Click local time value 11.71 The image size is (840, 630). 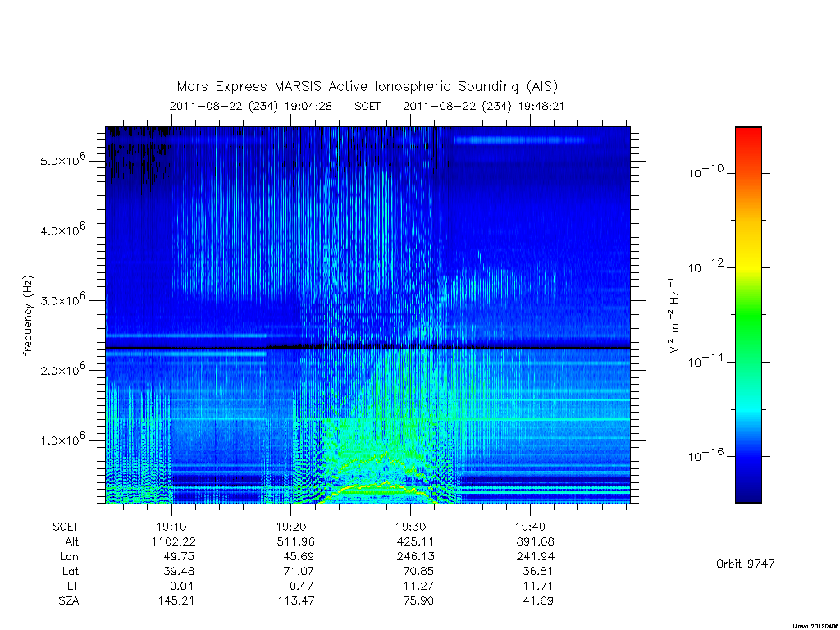(x=538, y=586)
